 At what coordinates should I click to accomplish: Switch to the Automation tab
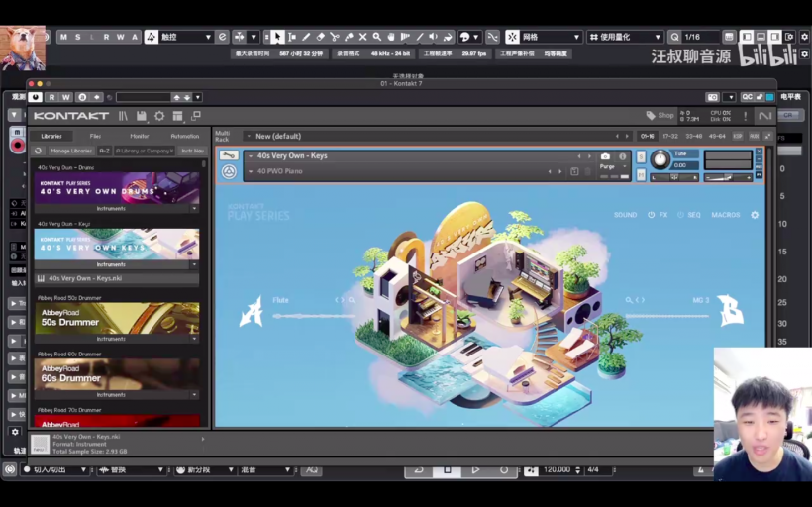185,137
